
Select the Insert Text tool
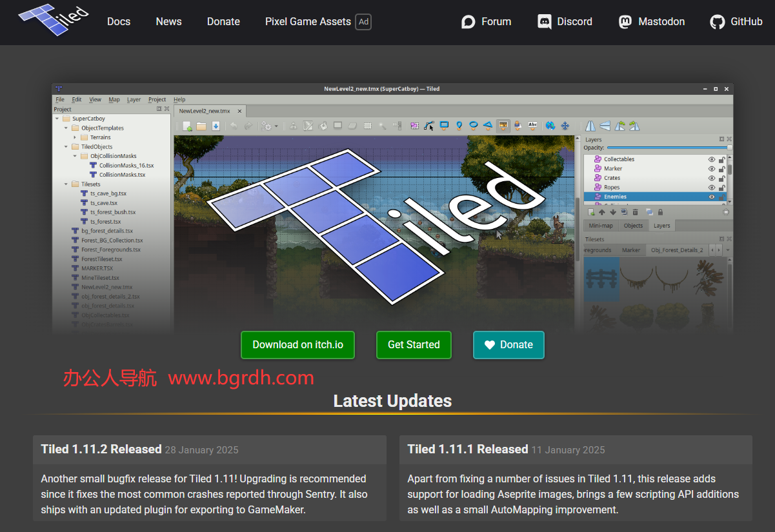coord(532,126)
